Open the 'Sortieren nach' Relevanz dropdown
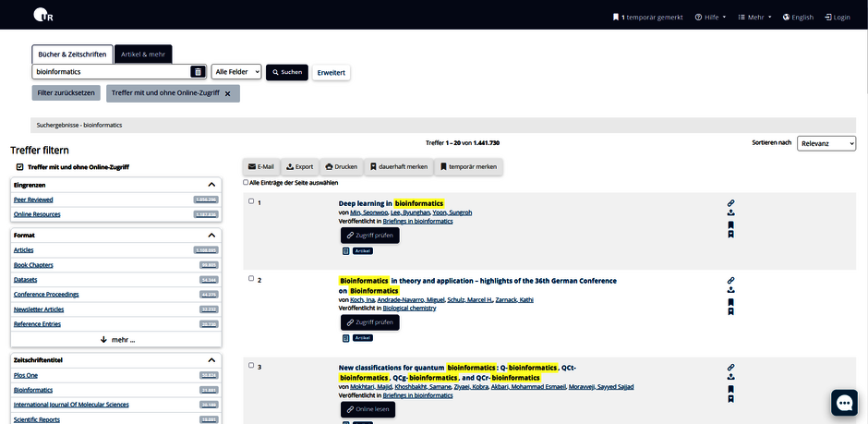 826,143
